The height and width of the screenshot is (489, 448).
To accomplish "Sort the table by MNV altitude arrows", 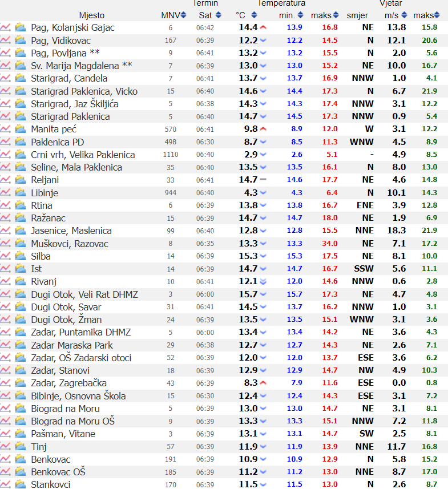I will (x=183, y=15).
